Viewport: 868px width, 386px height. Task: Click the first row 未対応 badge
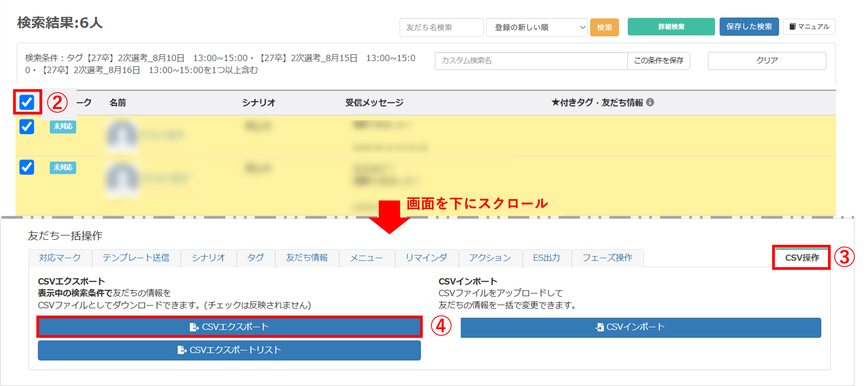click(x=63, y=126)
